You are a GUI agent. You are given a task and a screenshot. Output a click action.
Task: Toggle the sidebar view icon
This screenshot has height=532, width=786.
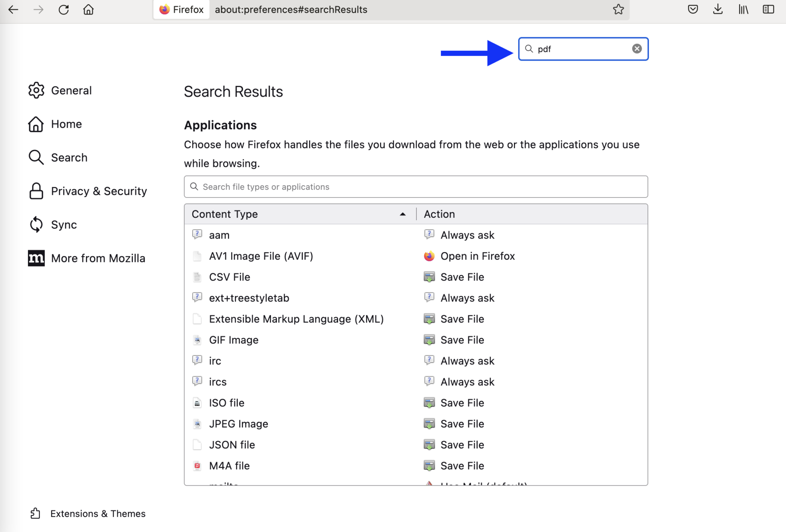[769, 9]
